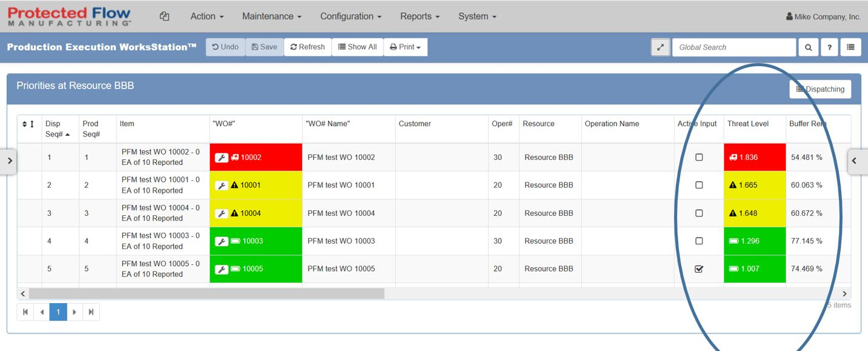This screenshot has width=868, height=351.
Task: Sort by Disp Seq# column
Action: pyautogui.click(x=59, y=129)
